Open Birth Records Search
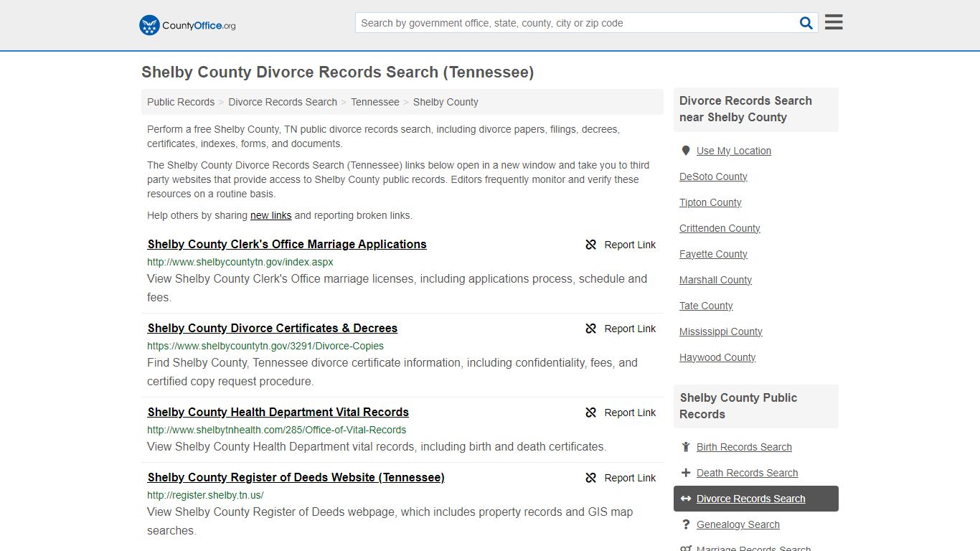This screenshot has height=551, width=980. pos(744,447)
